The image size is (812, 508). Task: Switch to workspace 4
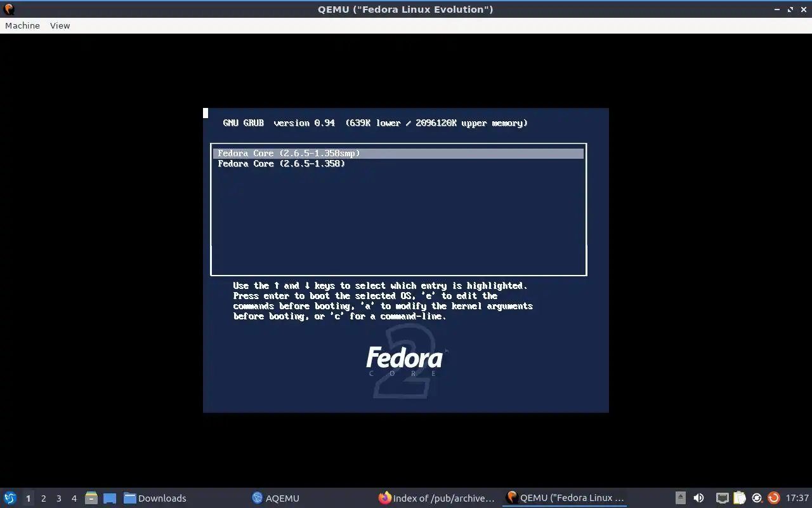pos(74,498)
